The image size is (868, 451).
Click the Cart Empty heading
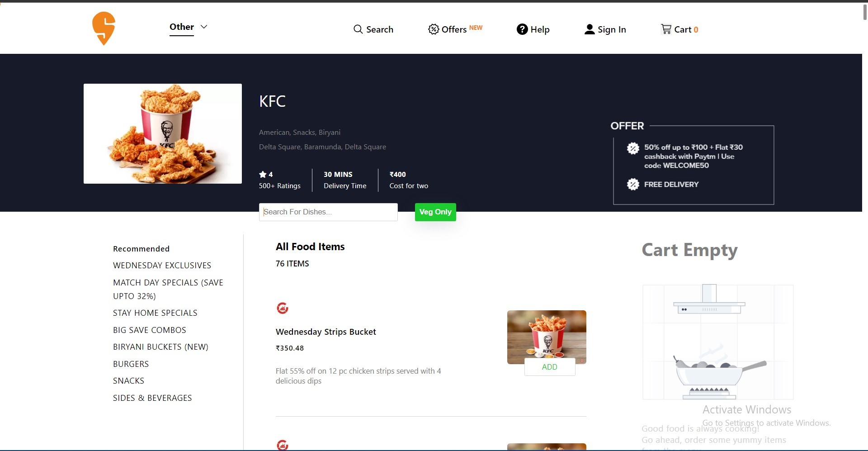pos(689,250)
